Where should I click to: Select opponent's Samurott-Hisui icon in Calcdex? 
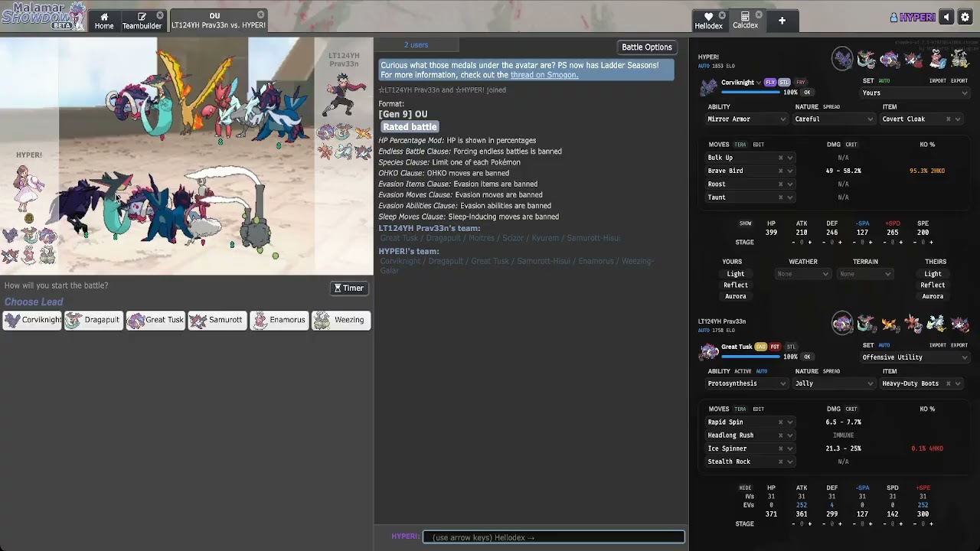[960, 323]
